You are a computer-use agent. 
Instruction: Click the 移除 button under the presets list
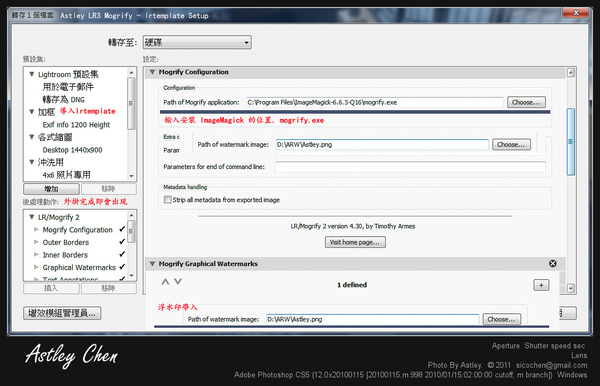108,189
